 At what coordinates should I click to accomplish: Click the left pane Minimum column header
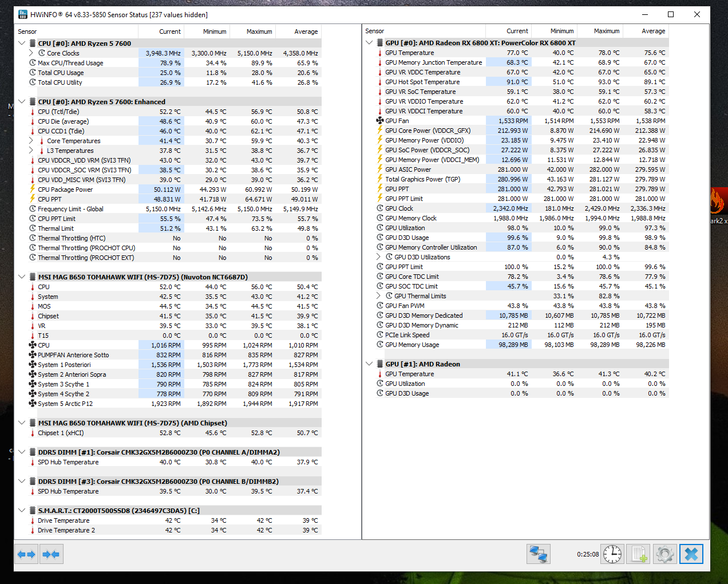[x=207, y=31]
